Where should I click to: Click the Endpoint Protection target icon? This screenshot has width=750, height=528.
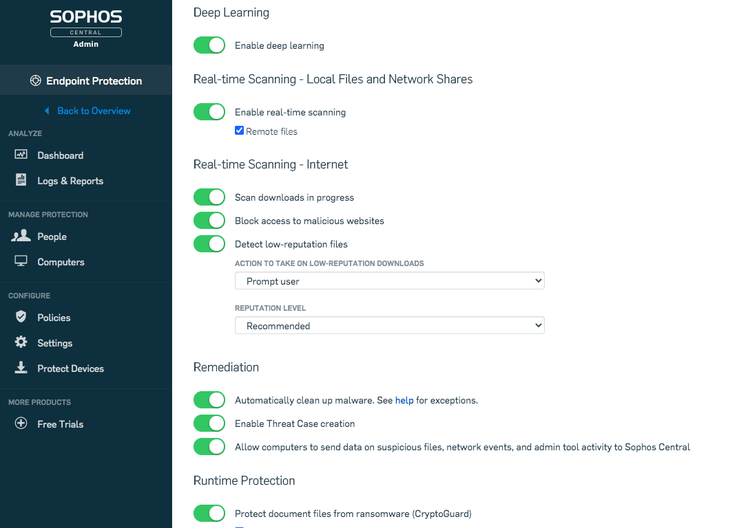(x=35, y=81)
